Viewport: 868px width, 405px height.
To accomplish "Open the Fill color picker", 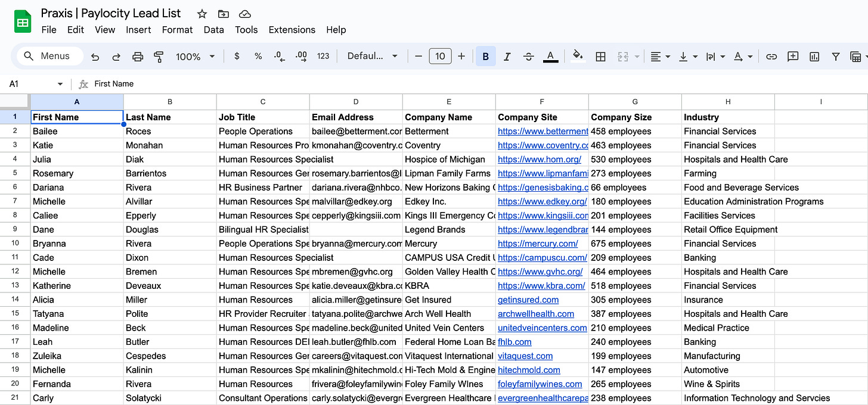I will click(578, 57).
